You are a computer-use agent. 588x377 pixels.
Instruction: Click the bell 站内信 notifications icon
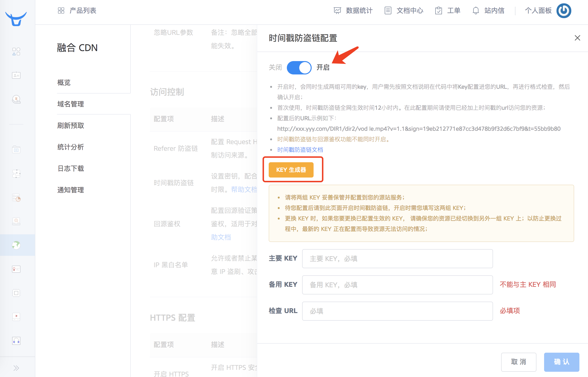(475, 11)
